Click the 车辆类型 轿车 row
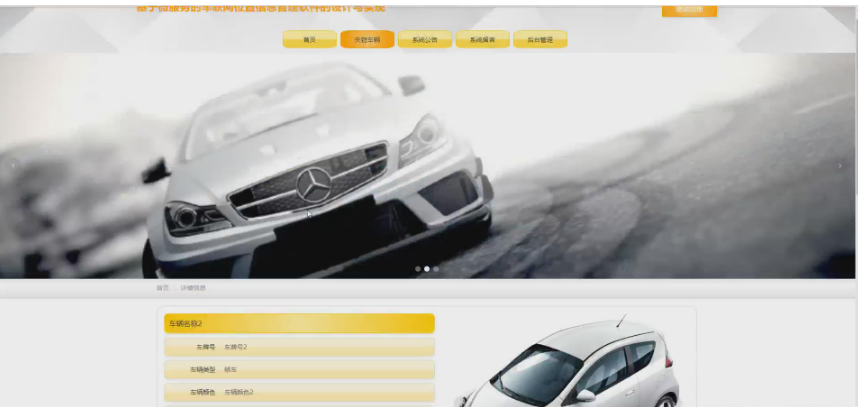The image size is (858, 407). pyautogui.click(x=299, y=370)
